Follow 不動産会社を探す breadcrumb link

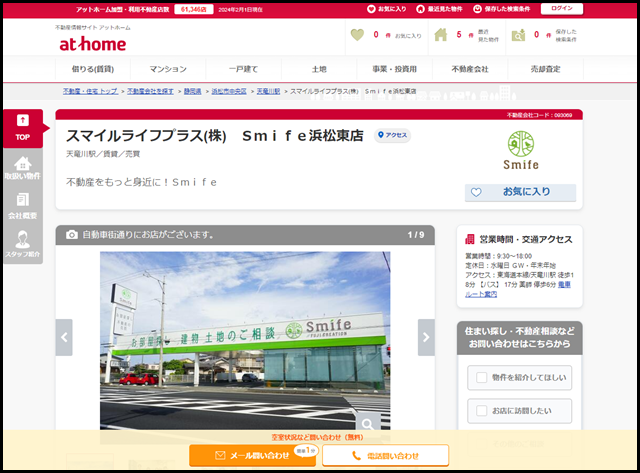[x=150, y=91]
